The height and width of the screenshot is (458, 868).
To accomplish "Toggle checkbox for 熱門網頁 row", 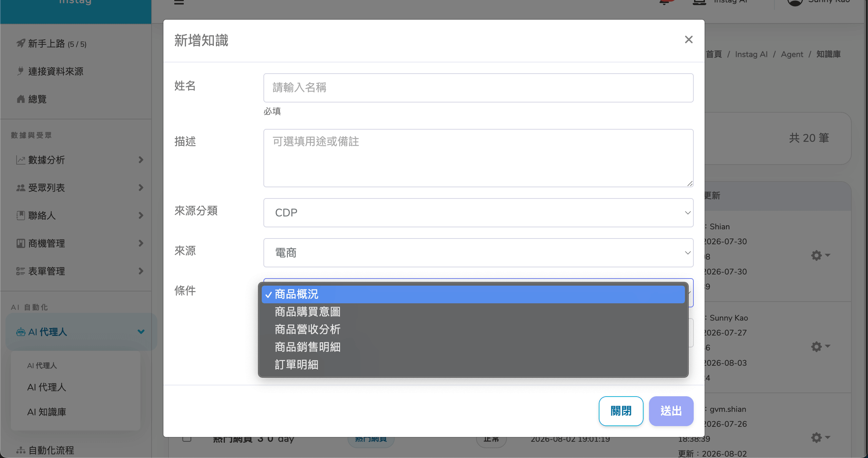I will coord(187,439).
